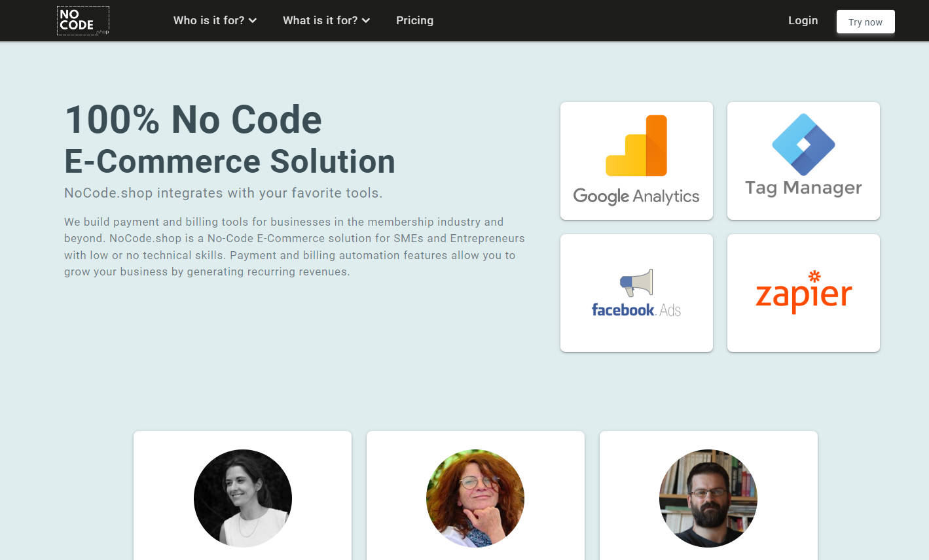Select Pricing in the navigation bar
Viewport: 929px width, 560px height.
pos(414,20)
